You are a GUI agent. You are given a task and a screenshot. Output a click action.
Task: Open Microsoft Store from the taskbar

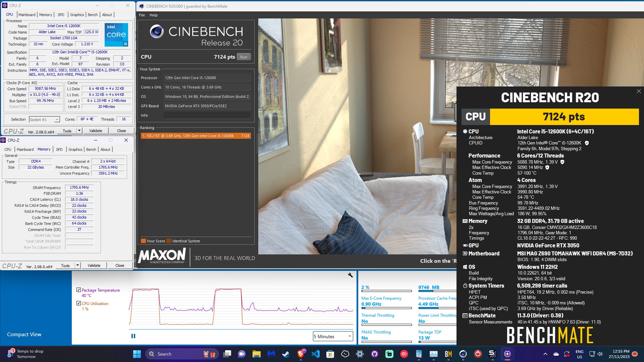[x=330, y=354]
